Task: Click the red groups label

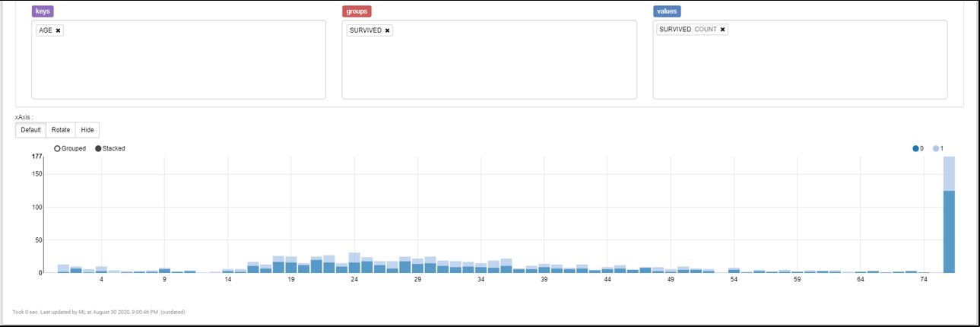Action: point(357,11)
